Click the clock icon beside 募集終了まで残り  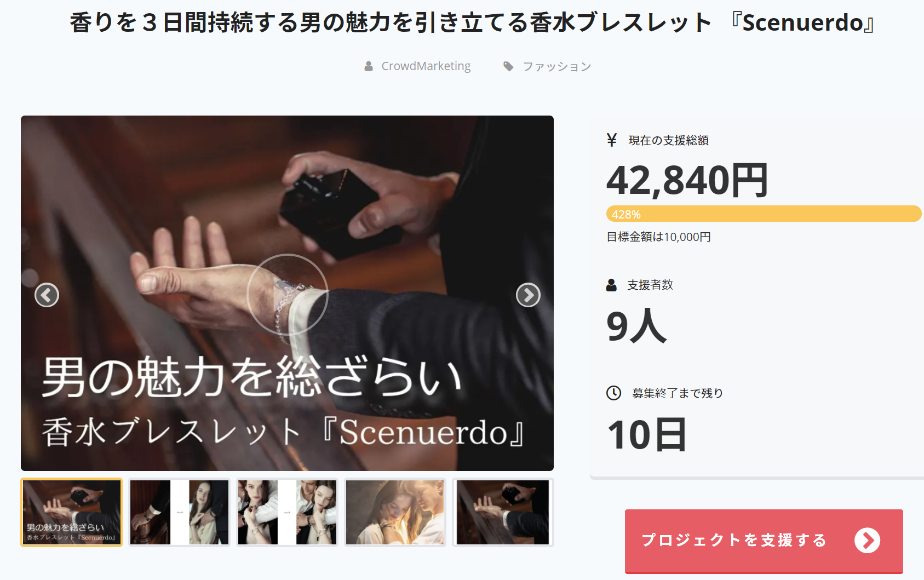(613, 393)
